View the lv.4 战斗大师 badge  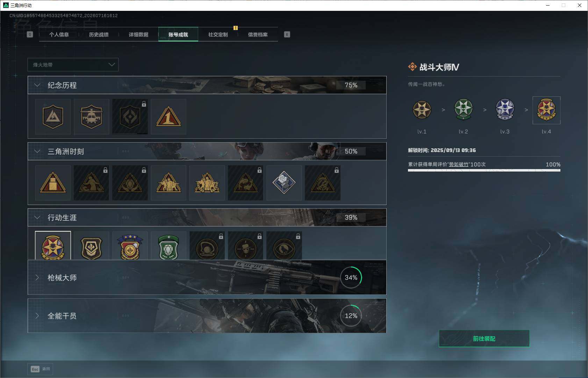pyautogui.click(x=546, y=110)
